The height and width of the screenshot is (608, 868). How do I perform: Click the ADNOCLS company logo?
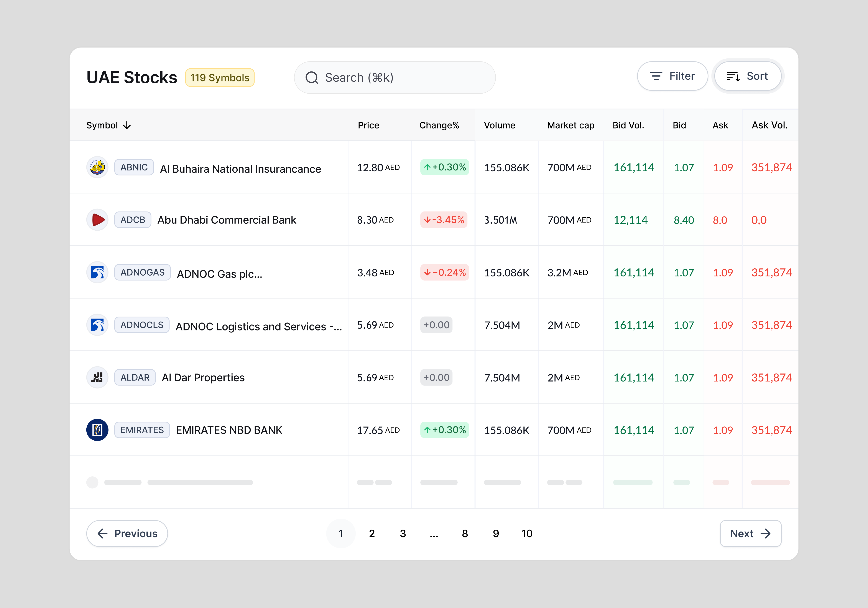(x=97, y=325)
